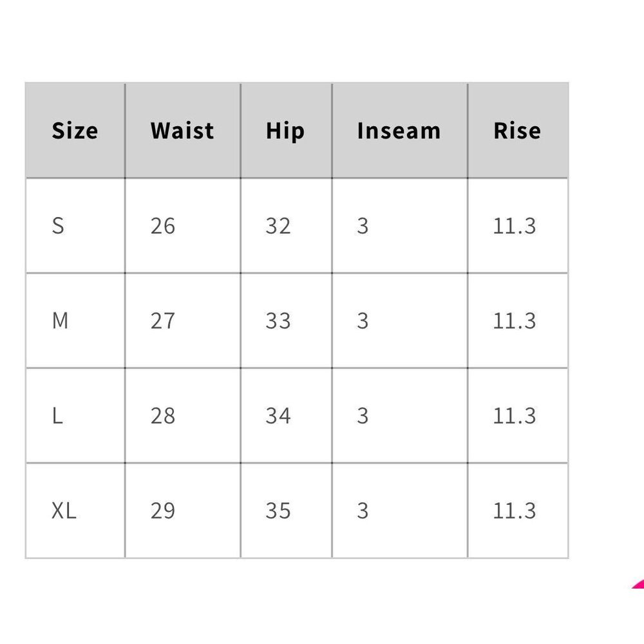This screenshot has width=644, height=644.
Task: Select the rise value in the L row
Action: point(515,415)
